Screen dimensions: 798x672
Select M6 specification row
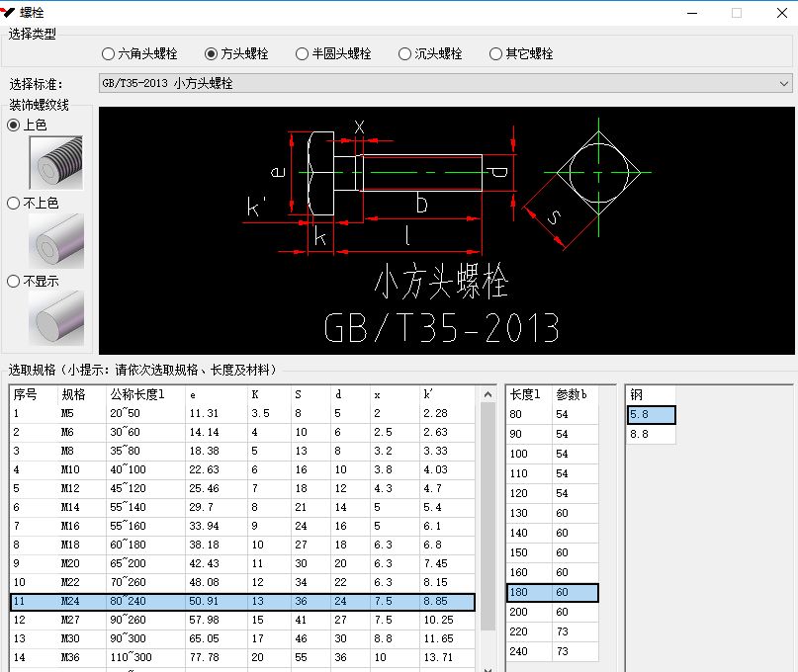242,432
